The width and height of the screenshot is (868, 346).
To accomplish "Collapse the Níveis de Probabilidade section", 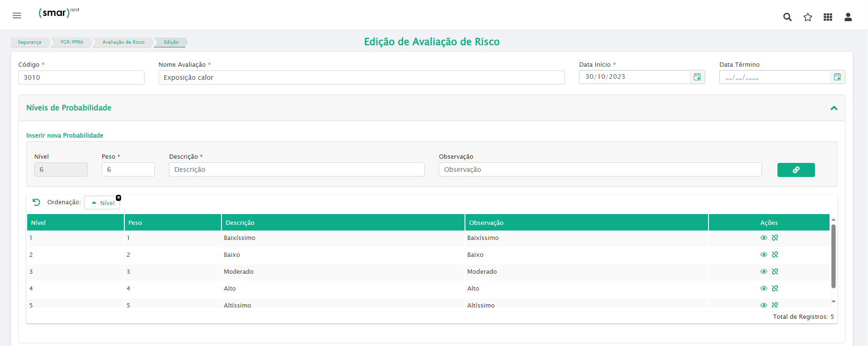I will point(834,108).
